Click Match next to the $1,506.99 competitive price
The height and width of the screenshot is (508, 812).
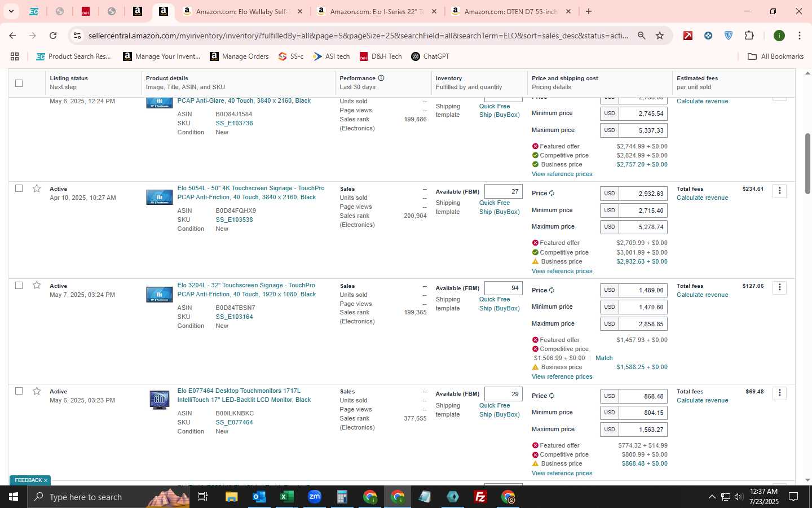click(604, 358)
